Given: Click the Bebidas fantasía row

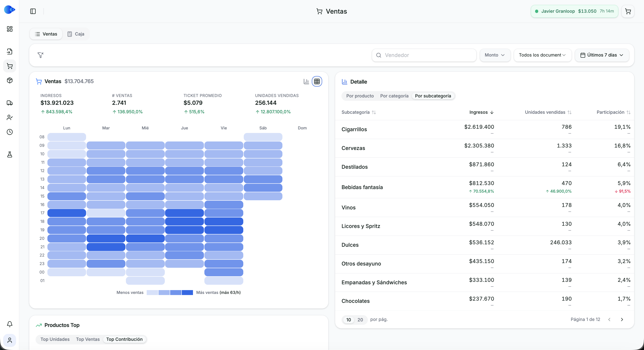Looking at the screenshot, I should tap(485, 187).
